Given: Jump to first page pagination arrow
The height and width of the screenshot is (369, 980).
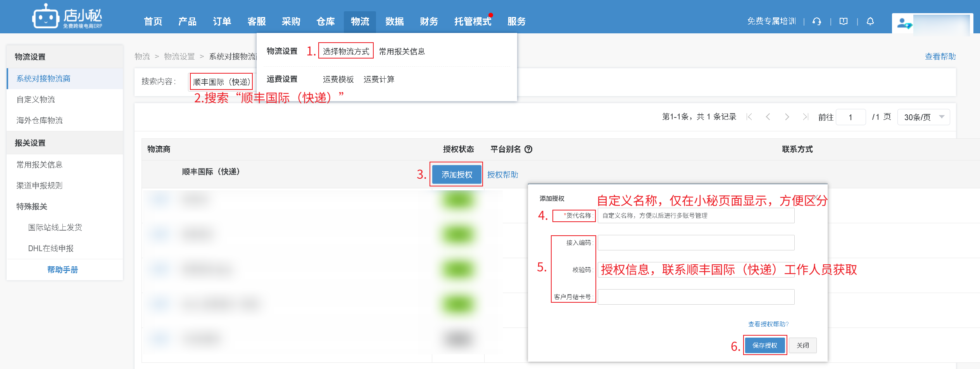Looking at the screenshot, I should 749,117.
